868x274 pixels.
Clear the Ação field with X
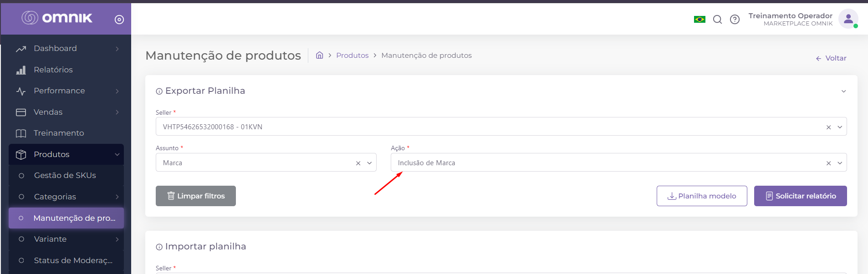(828, 163)
